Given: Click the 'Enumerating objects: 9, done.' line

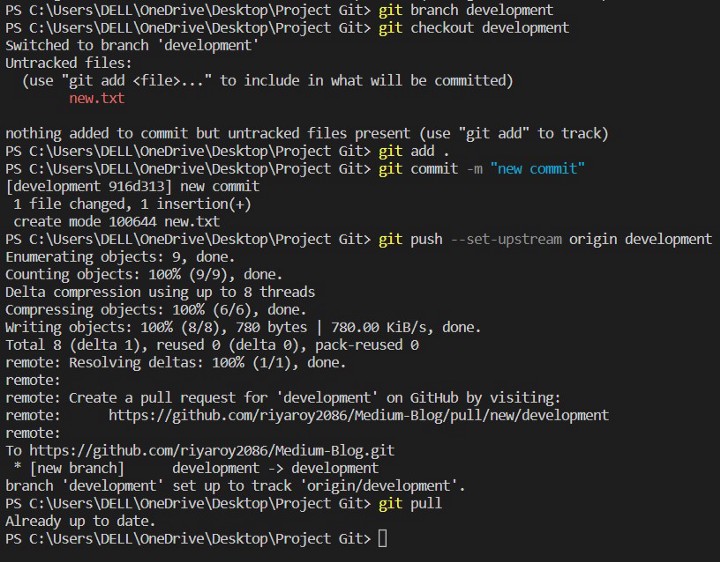Looking at the screenshot, I should tap(120, 257).
